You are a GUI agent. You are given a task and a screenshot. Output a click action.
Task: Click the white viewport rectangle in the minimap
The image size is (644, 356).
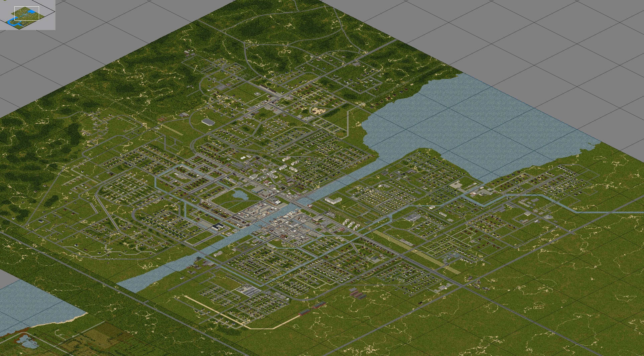(x=27, y=13)
